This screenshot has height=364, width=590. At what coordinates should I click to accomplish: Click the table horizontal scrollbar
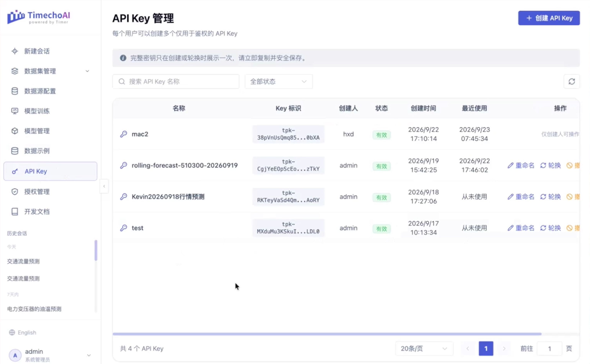tap(327, 334)
